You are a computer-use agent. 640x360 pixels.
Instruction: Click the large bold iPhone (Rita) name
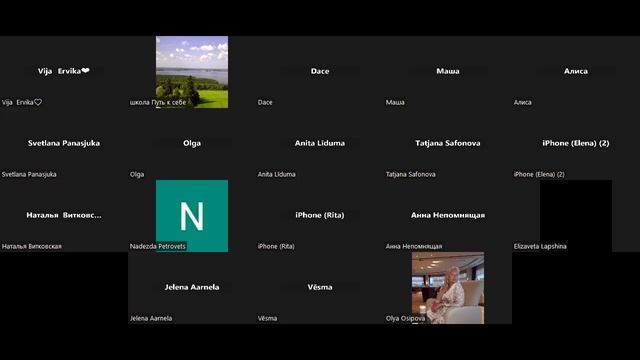pos(320,215)
